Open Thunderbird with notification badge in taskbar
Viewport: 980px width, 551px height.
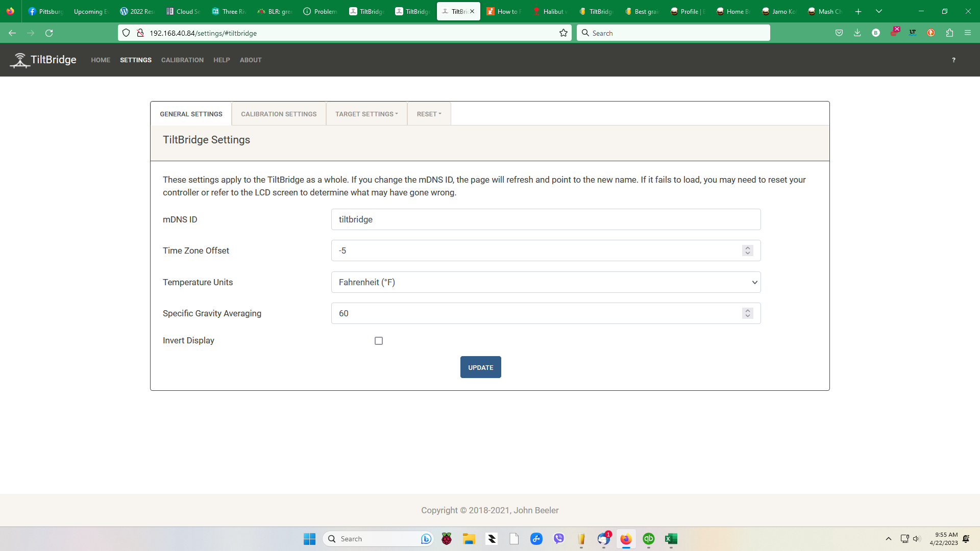click(x=604, y=539)
